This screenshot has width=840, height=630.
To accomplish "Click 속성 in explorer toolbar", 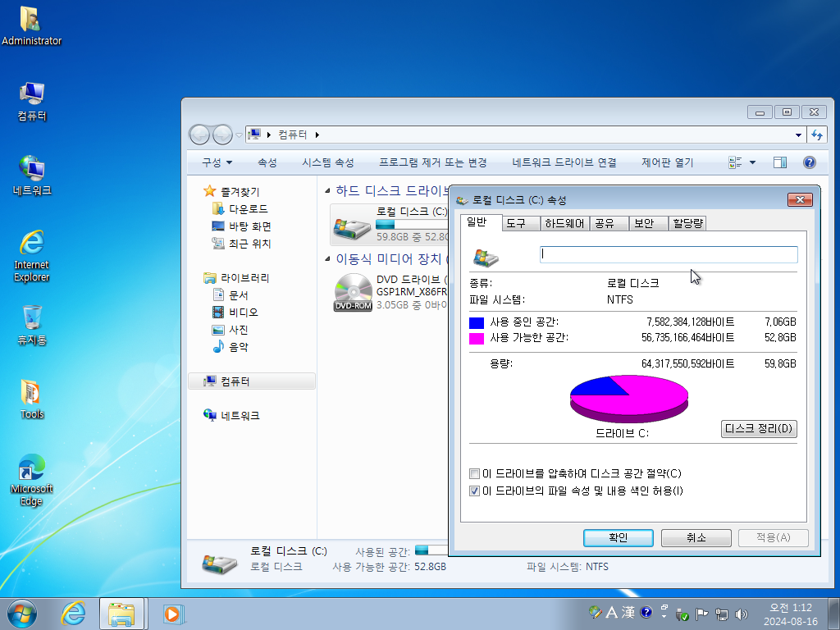I will [267, 162].
